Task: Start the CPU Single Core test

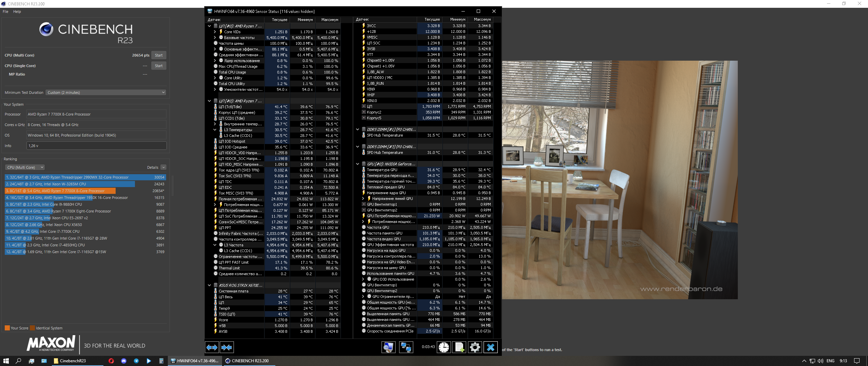Action: 159,66
